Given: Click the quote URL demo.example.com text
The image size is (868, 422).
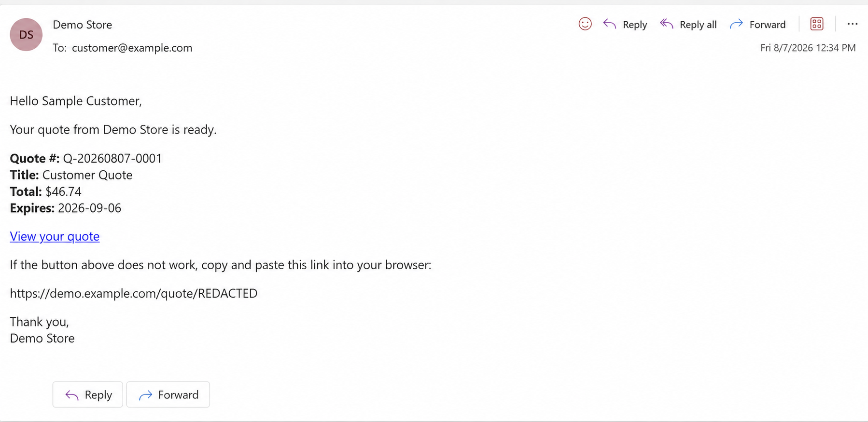Looking at the screenshot, I should pos(134,293).
